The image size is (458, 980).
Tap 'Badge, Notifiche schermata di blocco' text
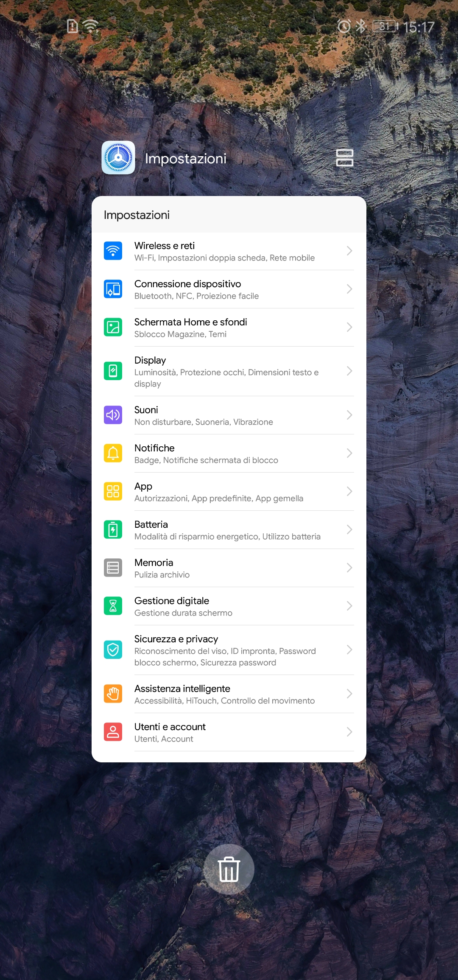point(206,460)
